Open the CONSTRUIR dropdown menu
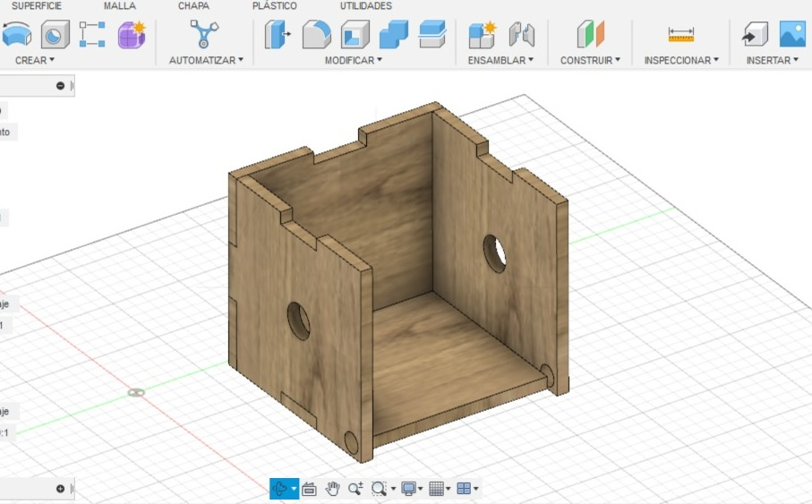 (590, 60)
